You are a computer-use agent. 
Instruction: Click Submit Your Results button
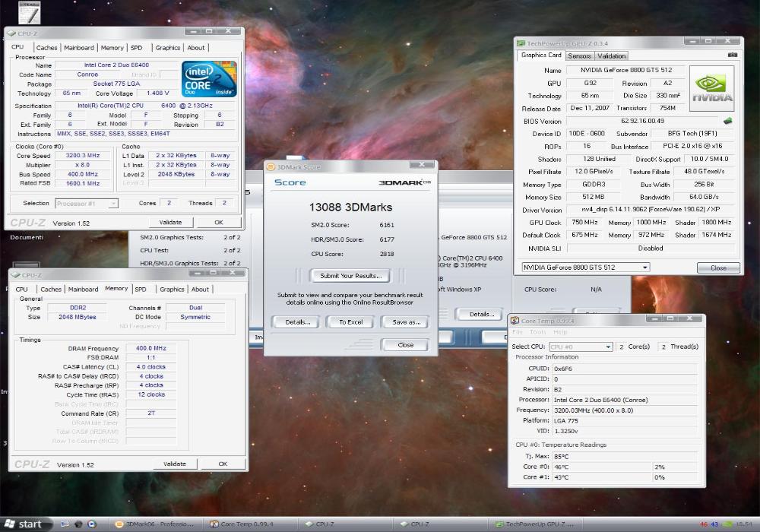pos(351,276)
